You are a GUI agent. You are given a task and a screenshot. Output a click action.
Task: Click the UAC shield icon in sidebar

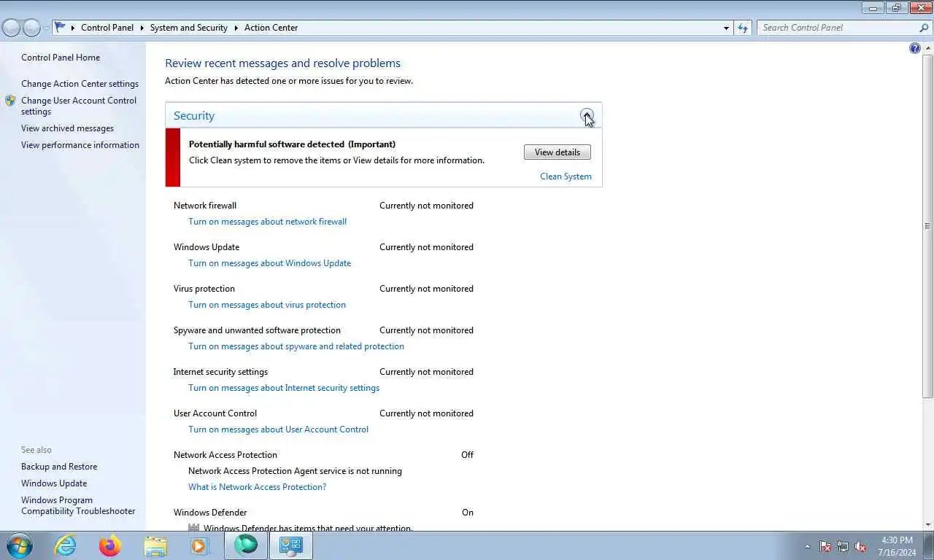[x=10, y=101]
